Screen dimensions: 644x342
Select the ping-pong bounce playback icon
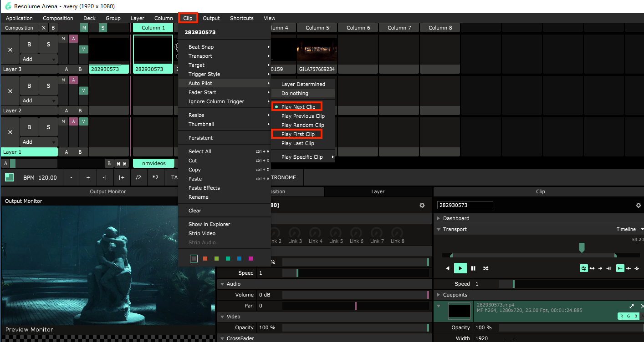click(592, 268)
